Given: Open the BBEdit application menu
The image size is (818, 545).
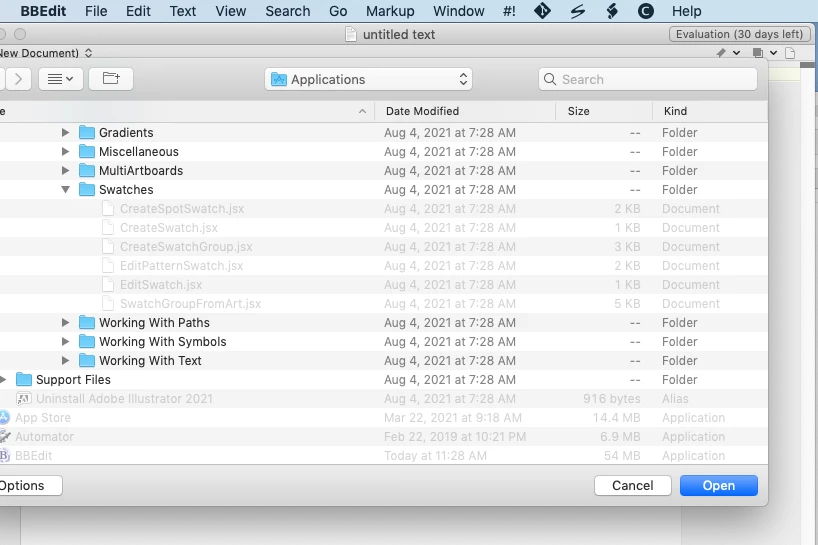Looking at the screenshot, I should point(43,11).
